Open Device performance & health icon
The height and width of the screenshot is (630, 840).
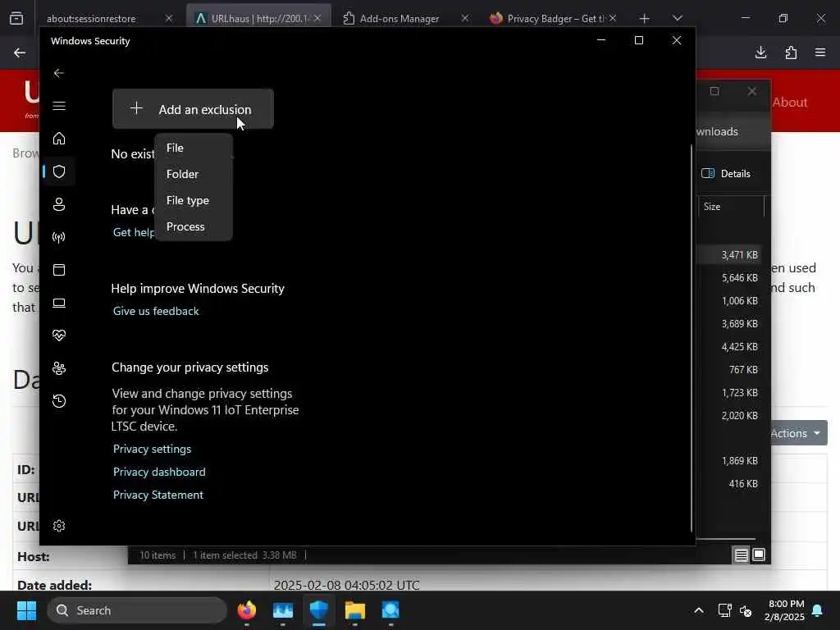pos(59,336)
